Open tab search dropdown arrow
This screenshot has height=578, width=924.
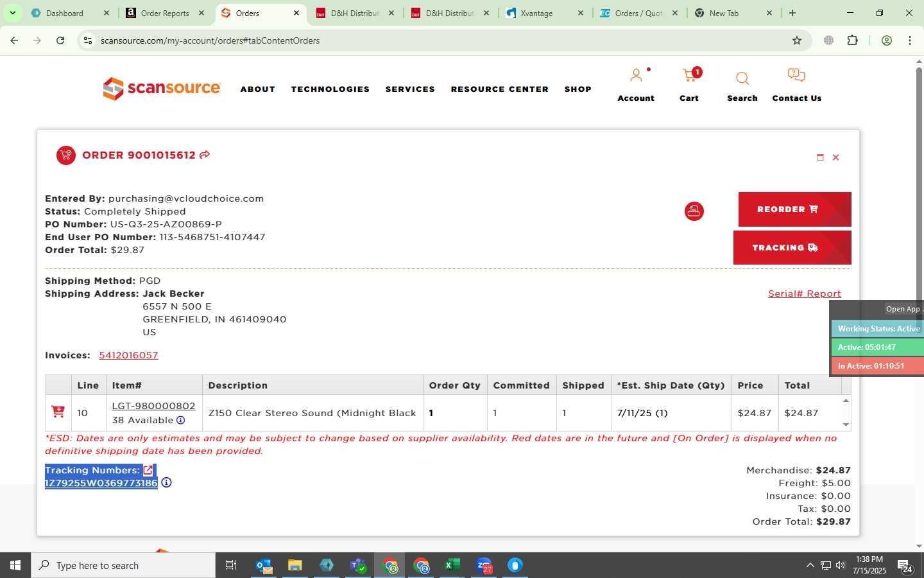point(12,13)
